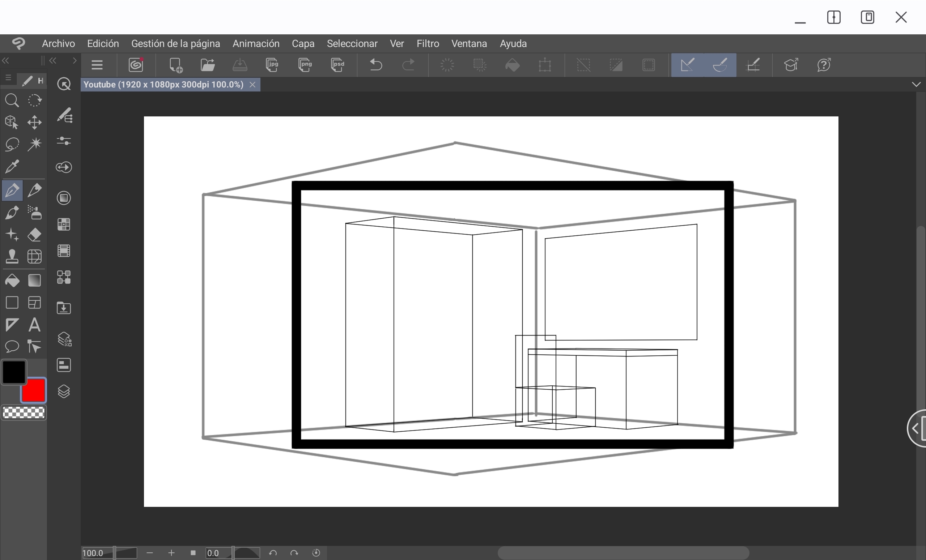Select the Fill bucket tool
The image size is (926, 560).
coord(12,281)
